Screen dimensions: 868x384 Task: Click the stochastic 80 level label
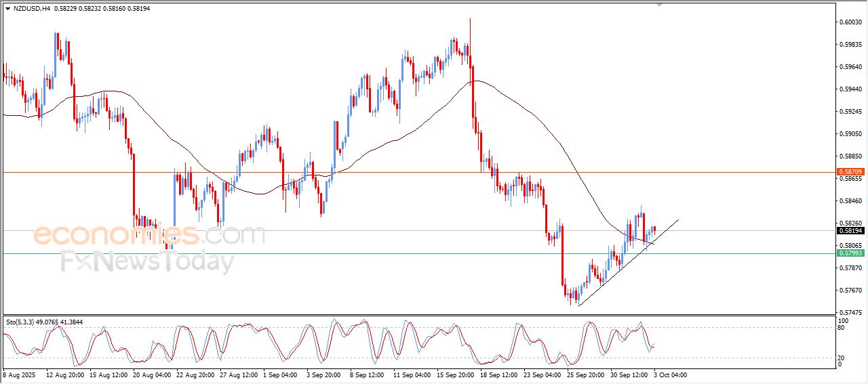pos(842,328)
